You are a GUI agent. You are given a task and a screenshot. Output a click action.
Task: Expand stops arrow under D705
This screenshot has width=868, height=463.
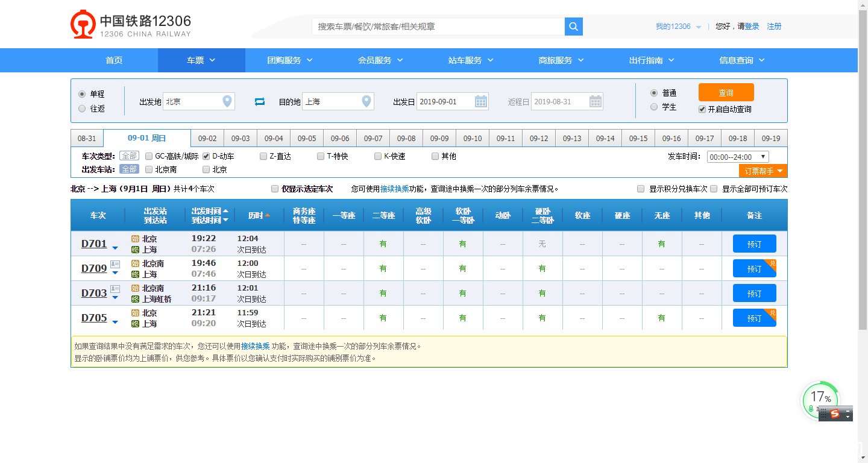click(x=115, y=321)
